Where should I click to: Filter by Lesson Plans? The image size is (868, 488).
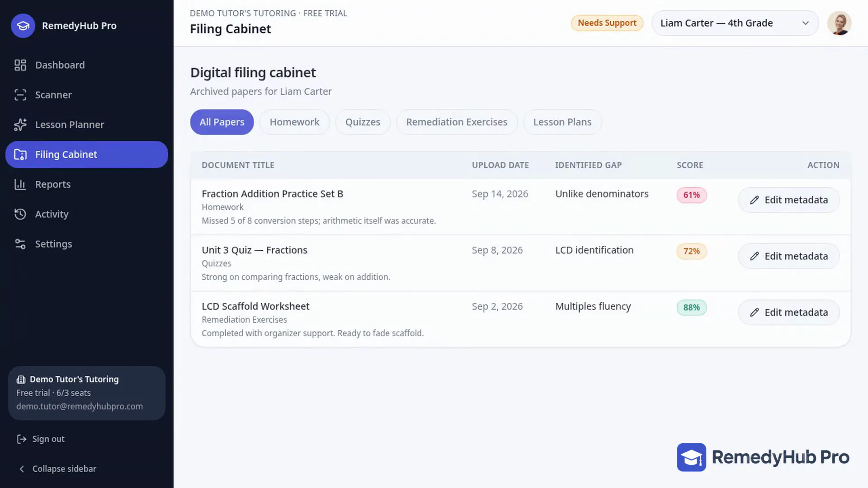point(562,122)
